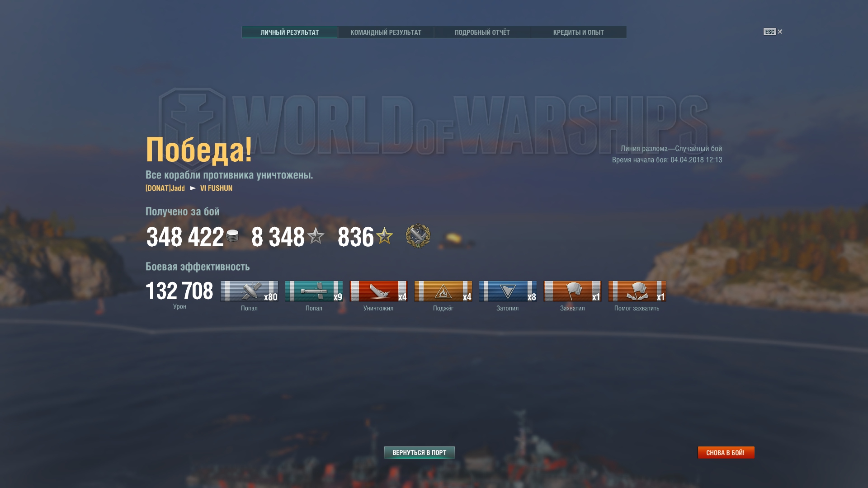
Task: Select the base captured ribbon Захватил
Action: point(572,291)
